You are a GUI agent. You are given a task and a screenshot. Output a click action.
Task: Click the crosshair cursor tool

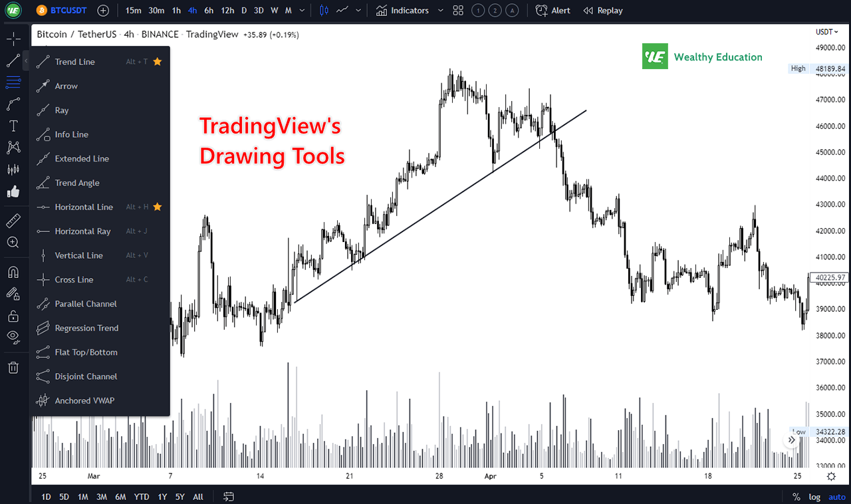[x=13, y=38]
